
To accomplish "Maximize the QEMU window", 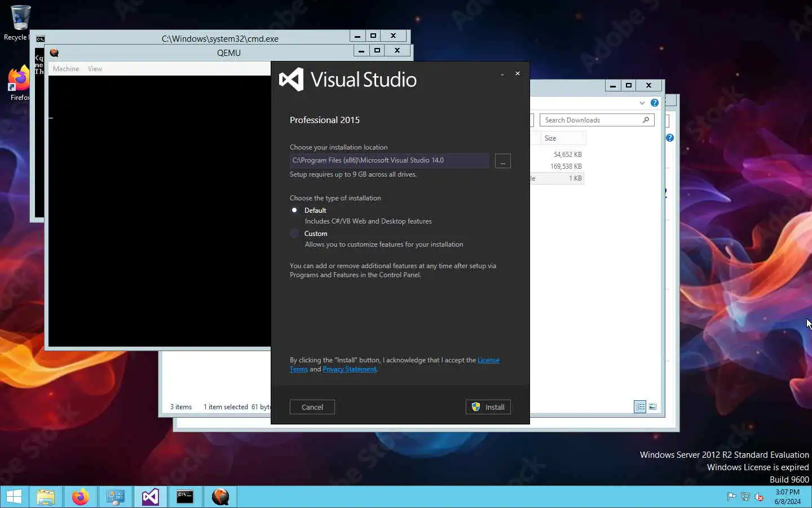I will pos(377,51).
